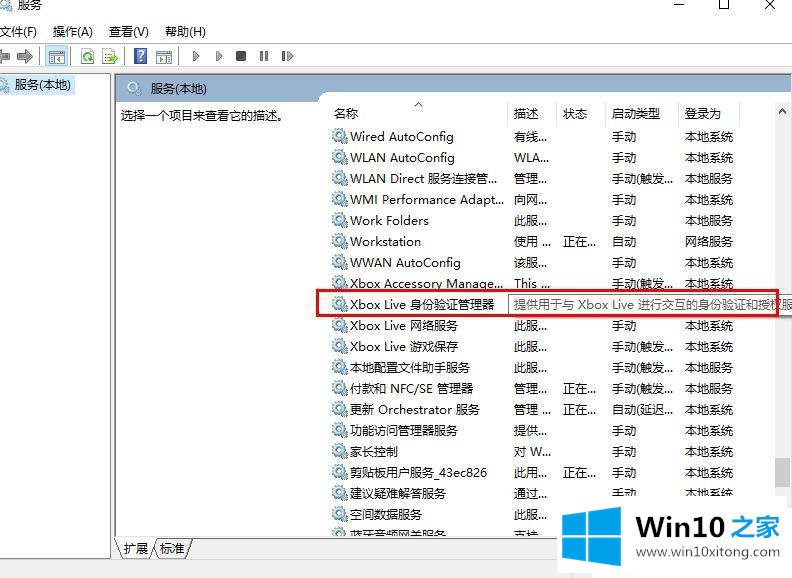This screenshot has width=792, height=578.
Task: Click the gear icon beside Work Folders
Action: [339, 220]
